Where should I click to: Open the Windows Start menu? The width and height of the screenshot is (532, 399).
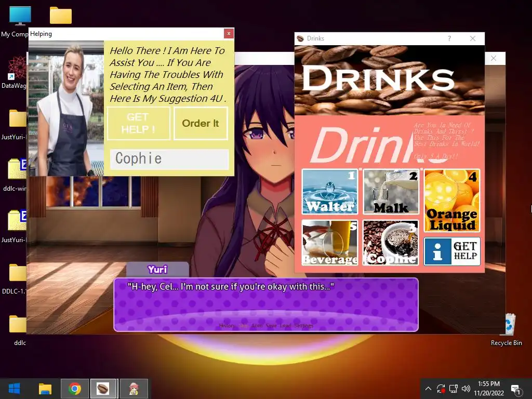coord(14,389)
